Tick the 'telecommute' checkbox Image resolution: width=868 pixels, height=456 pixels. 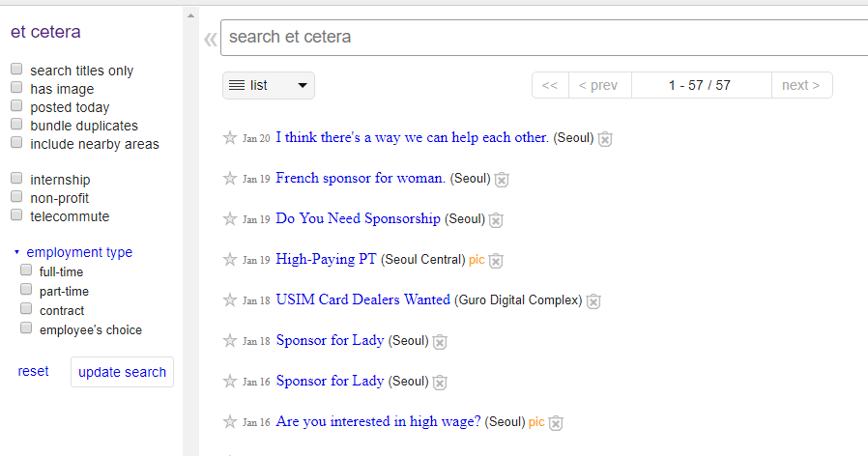[16, 215]
